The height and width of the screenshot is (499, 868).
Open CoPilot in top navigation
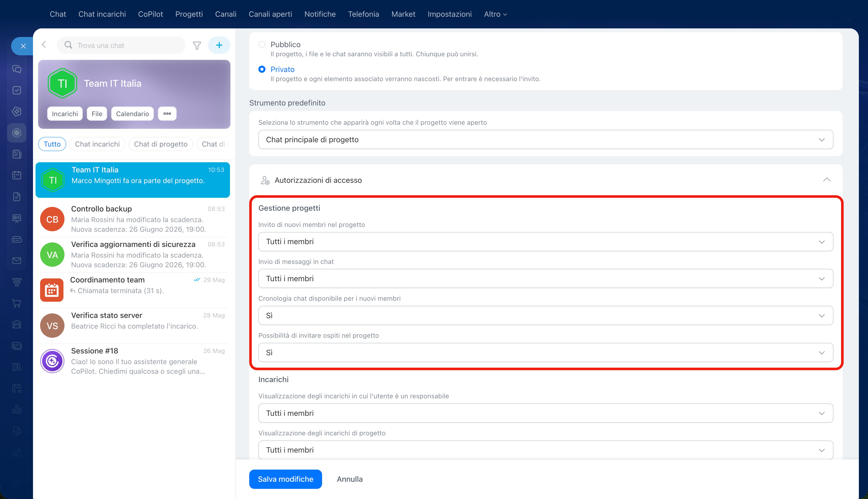151,14
